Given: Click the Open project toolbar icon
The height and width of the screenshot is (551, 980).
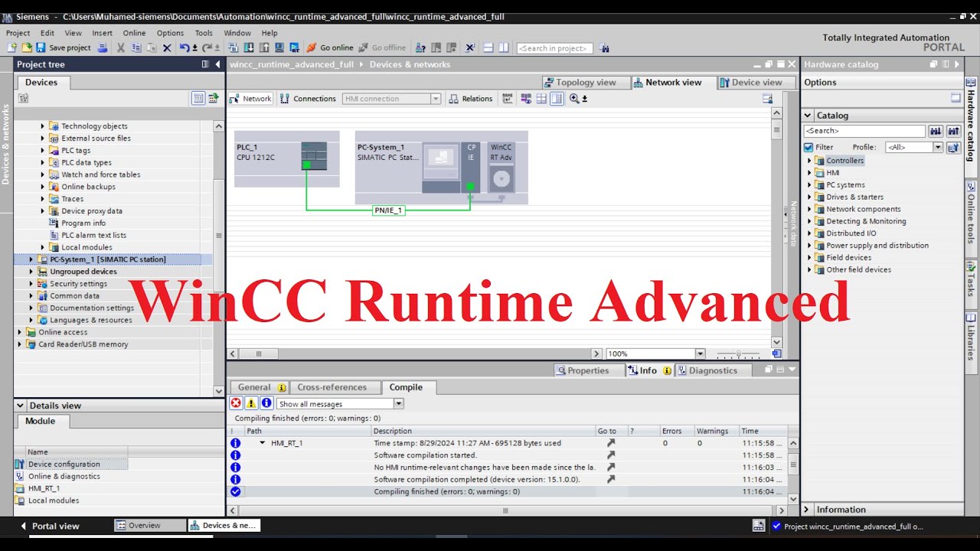Looking at the screenshot, I should (26, 47).
